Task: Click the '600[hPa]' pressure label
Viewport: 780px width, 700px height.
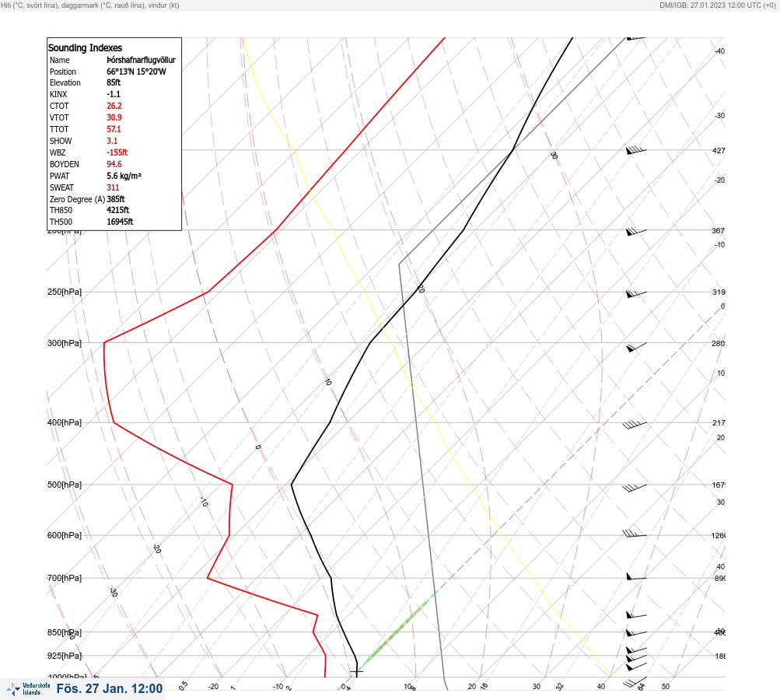Action: [65, 535]
